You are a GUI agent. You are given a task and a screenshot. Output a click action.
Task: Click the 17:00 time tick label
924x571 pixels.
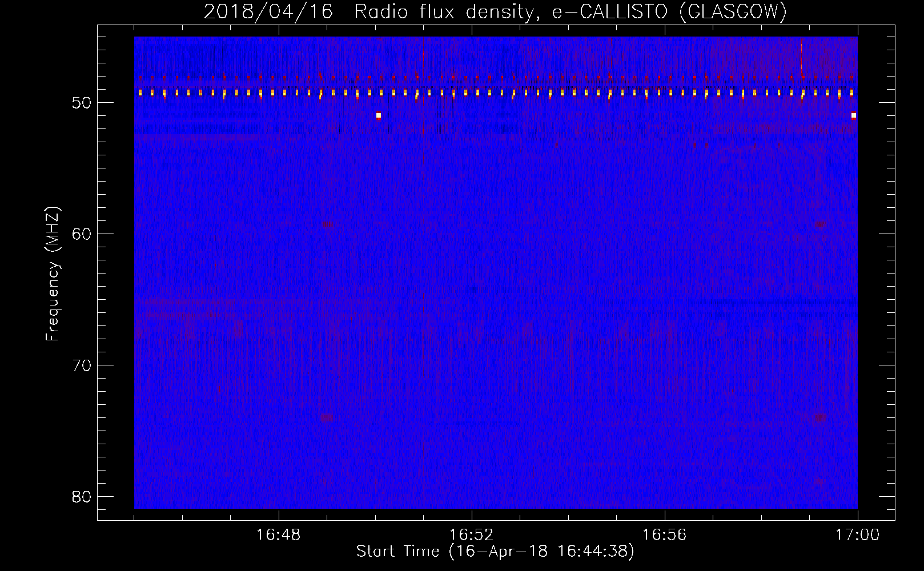coord(858,535)
